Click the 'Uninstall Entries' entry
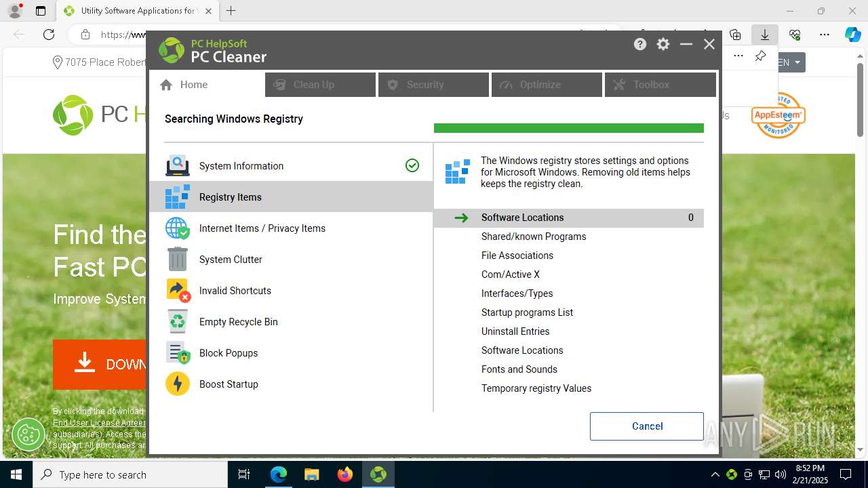Viewport: 868px width, 488px height. point(515,331)
